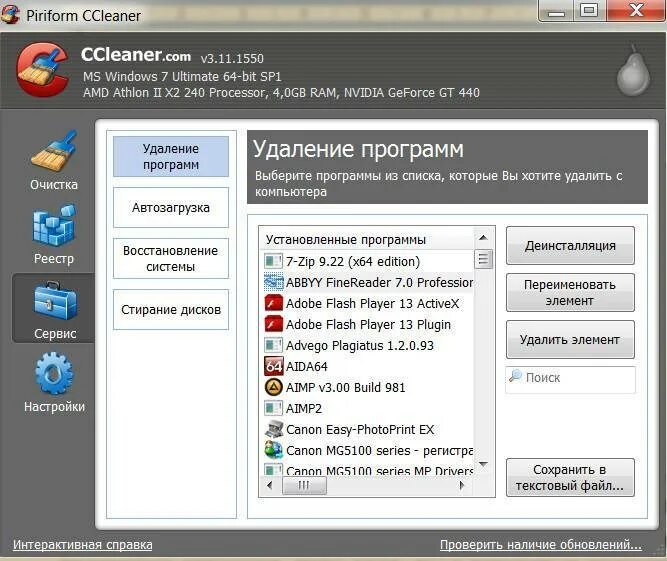The width and height of the screenshot is (667, 561).
Task: Click Сохранить в текстовый файл button
Action: pos(570,477)
